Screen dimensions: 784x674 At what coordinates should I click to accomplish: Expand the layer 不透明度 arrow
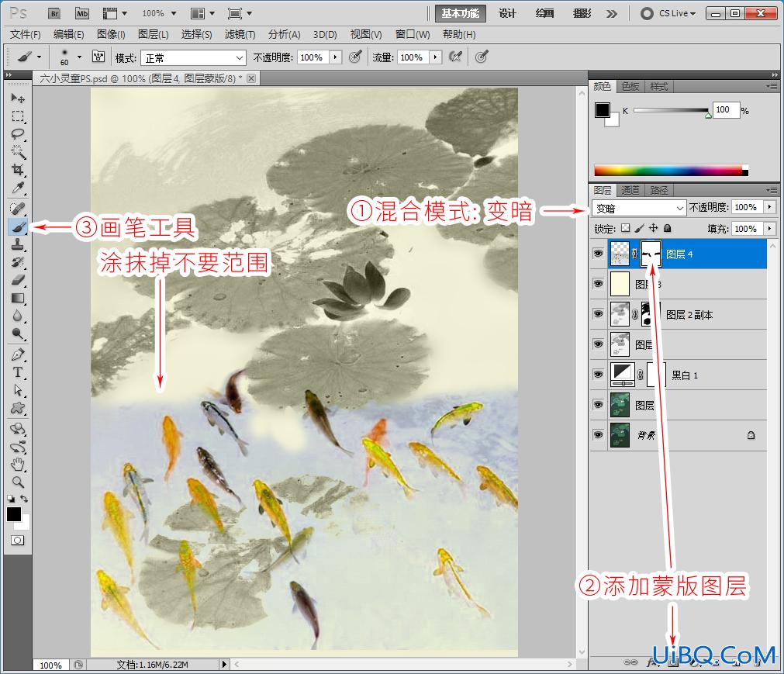click(x=769, y=207)
